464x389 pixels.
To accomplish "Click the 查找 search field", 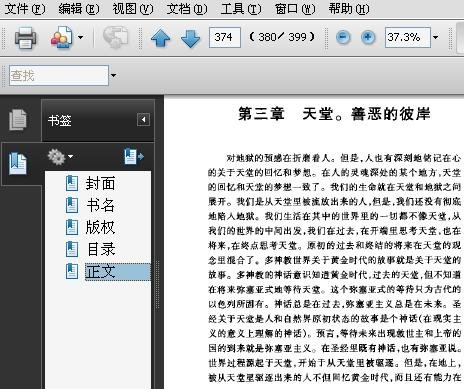I will tap(59, 76).
